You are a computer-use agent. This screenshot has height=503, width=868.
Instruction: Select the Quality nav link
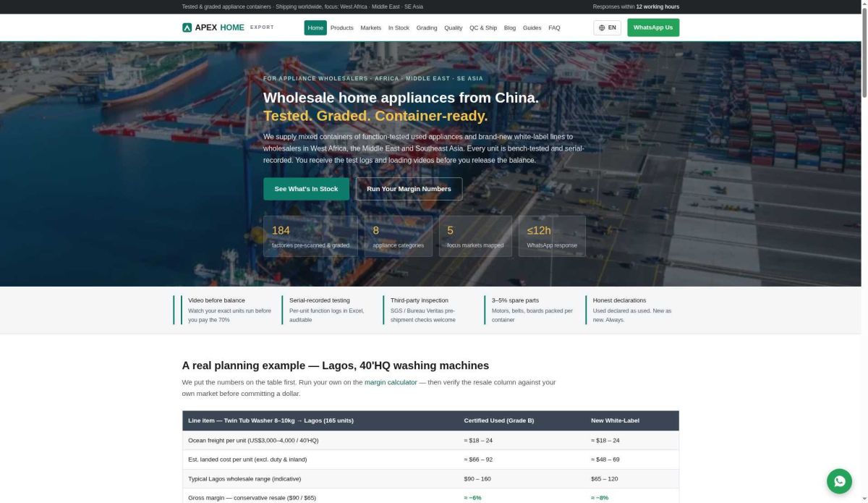454,28
